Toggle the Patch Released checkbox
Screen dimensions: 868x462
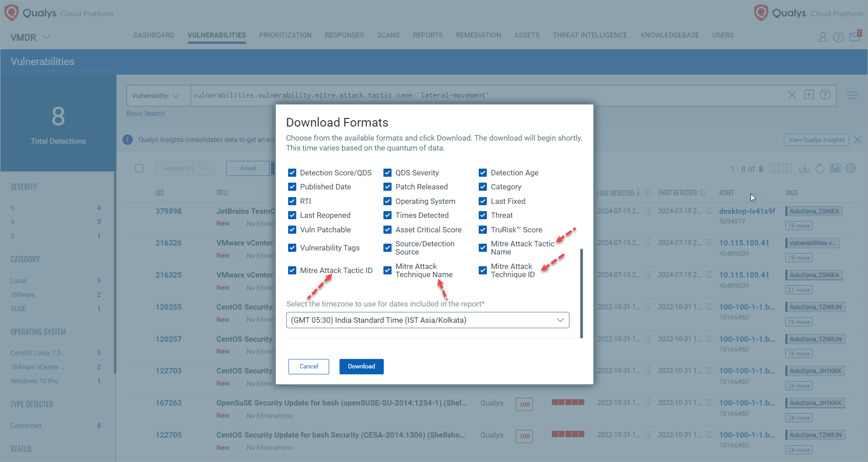pos(387,187)
